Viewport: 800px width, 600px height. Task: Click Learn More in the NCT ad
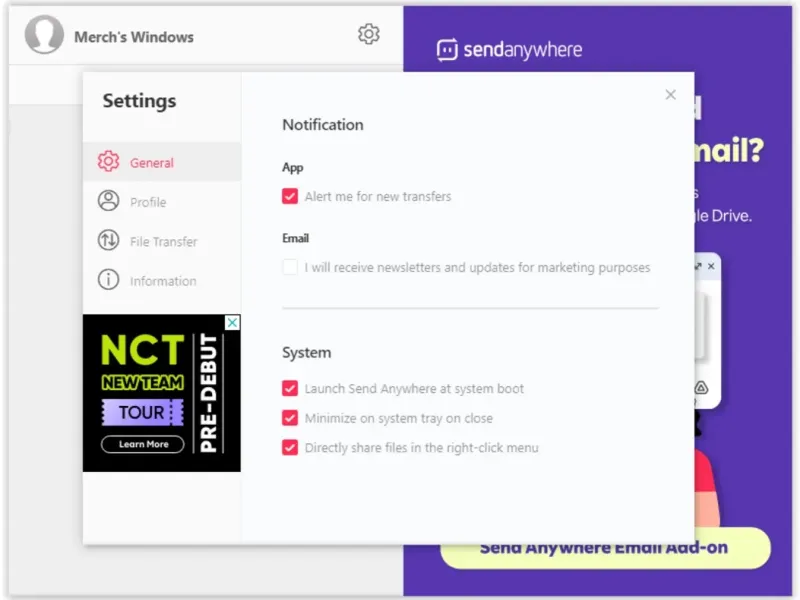pos(143,444)
